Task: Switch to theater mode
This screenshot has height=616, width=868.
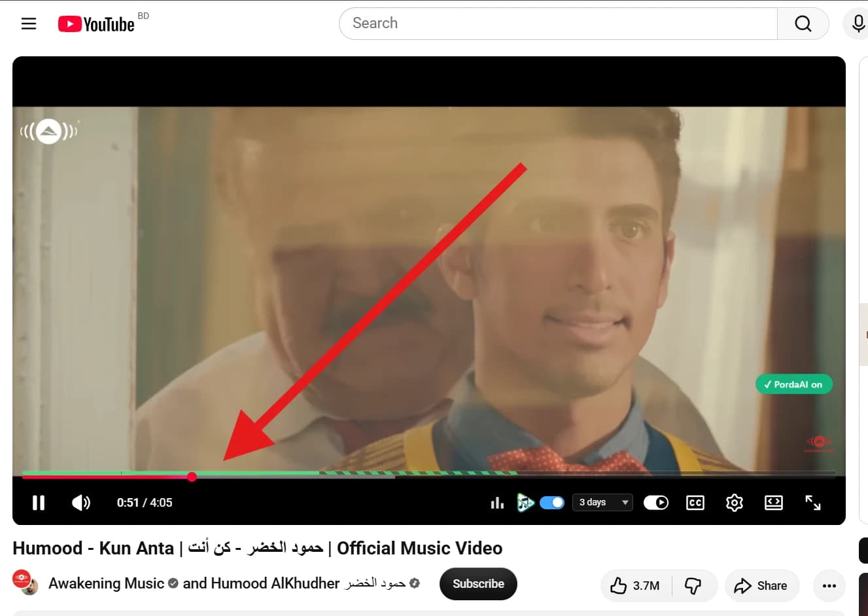Action: coord(774,503)
